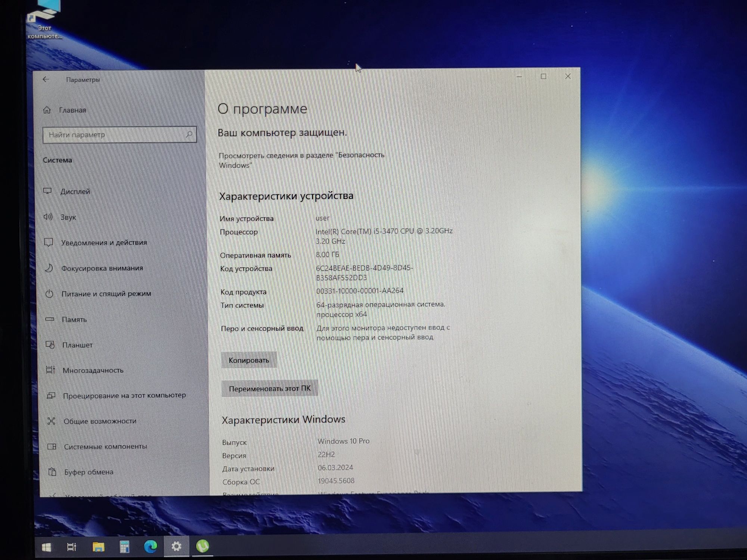
Task: Click the Shared experiences icon
Action: [x=52, y=421]
